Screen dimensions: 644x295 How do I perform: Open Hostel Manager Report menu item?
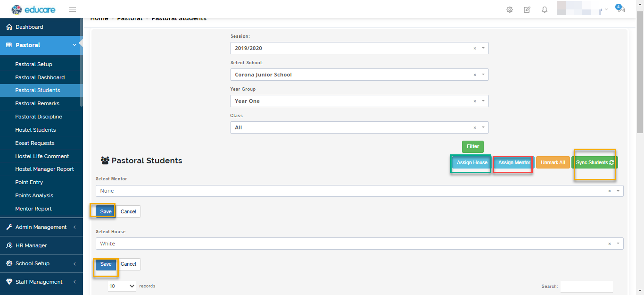tap(44, 169)
